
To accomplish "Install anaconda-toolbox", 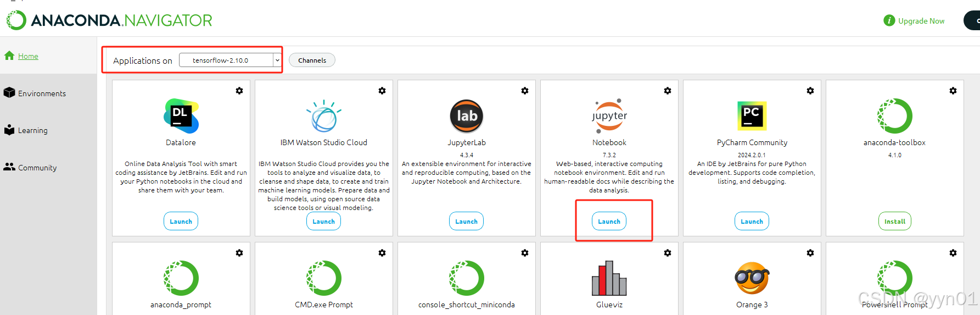I will point(895,221).
